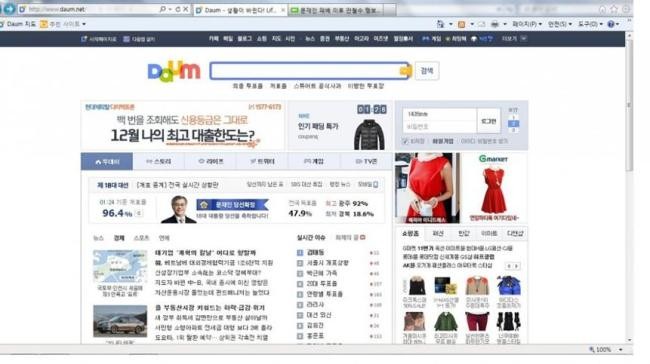Image resolution: width=650 pixels, height=364 pixels.
Task: Select the 쇼핑홈 tab in the shopping box
Action: click(x=410, y=234)
